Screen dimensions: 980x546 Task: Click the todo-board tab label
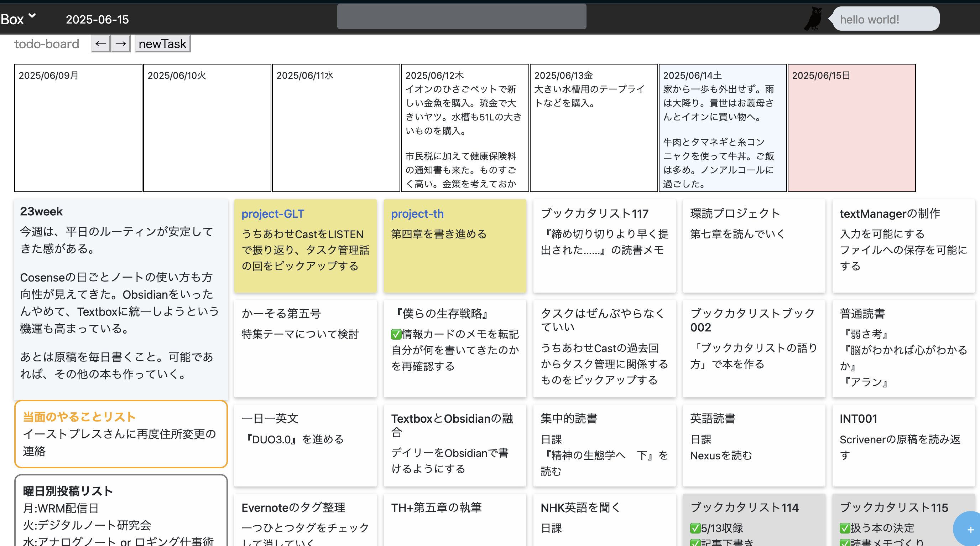pos(46,44)
